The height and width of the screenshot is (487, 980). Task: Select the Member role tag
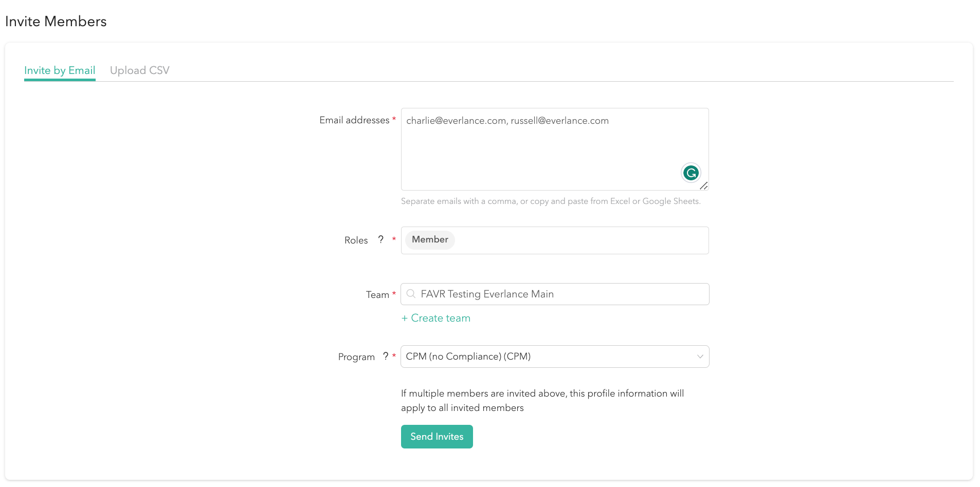[x=430, y=239]
